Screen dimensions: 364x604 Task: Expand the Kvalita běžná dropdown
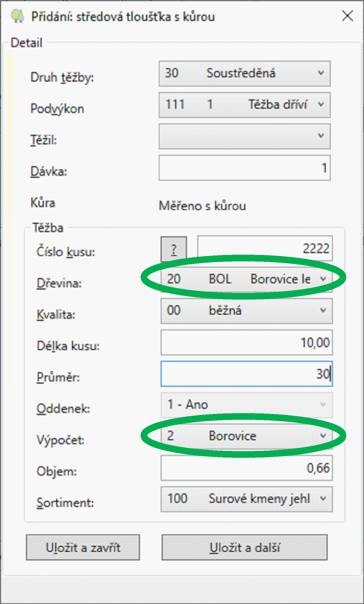point(246,311)
